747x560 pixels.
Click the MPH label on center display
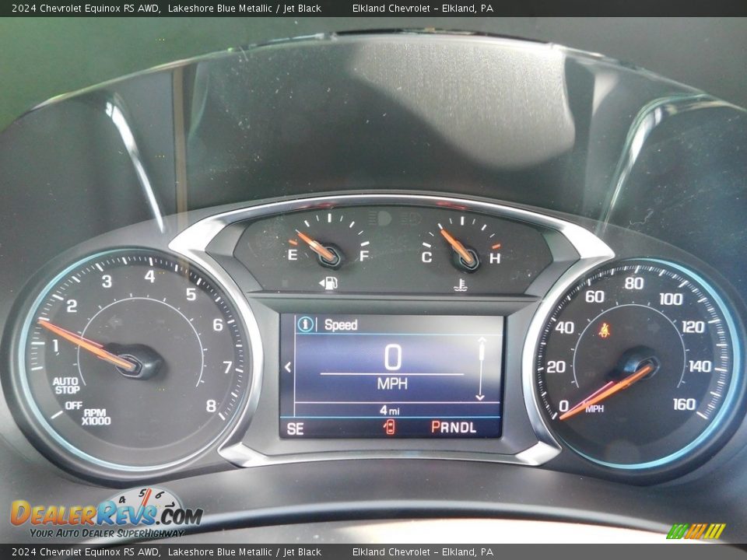tap(392, 383)
